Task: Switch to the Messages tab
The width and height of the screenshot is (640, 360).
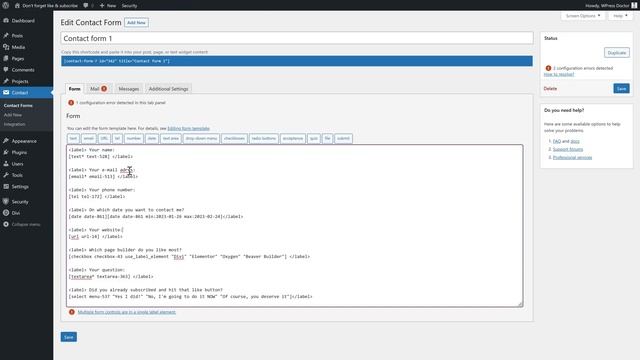Action: (129, 89)
